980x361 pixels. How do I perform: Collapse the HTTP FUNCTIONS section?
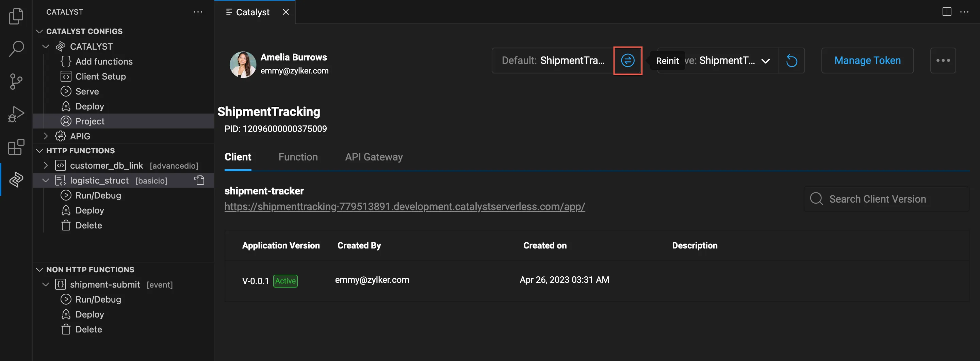(x=39, y=151)
